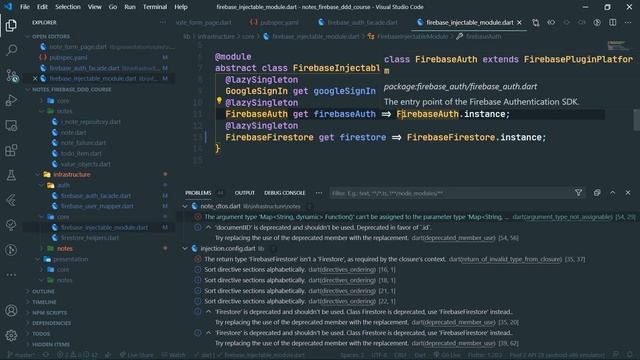The image size is (640, 360).
Task: Expand the TIMELINE section
Action: 44,302
